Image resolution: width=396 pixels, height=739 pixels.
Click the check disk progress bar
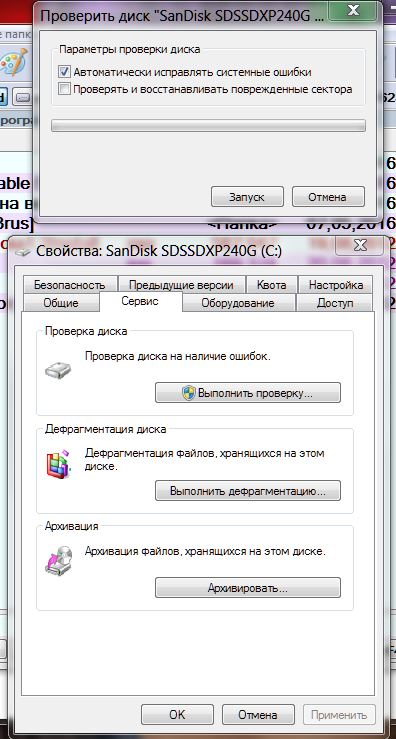pos(208,125)
